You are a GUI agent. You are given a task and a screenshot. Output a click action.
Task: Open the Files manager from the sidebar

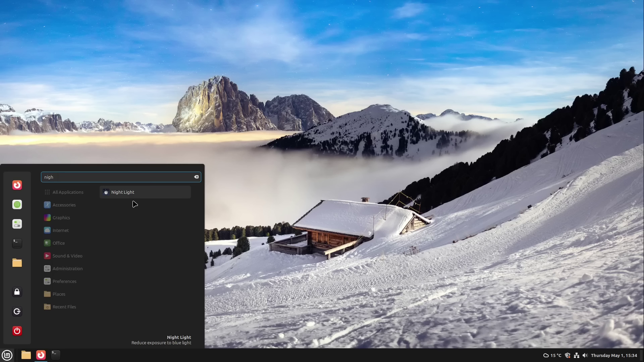tap(17, 263)
